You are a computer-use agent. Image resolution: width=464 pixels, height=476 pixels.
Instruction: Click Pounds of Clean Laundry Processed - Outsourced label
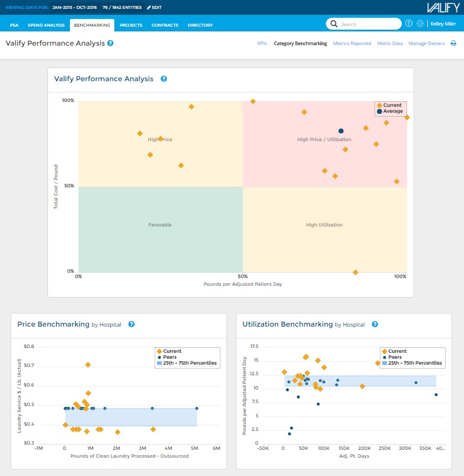pyautogui.click(x=130, y=456)
